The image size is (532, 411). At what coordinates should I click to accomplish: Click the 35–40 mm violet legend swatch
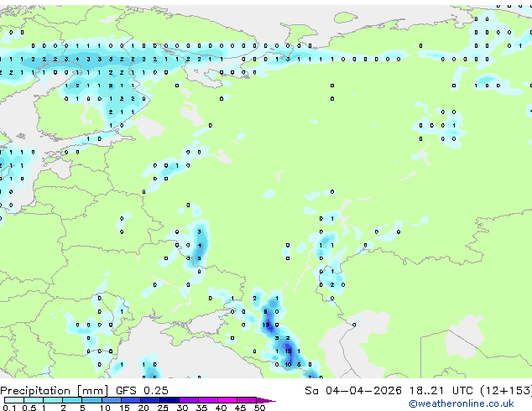pyautogui.click(x=207, y=400)
